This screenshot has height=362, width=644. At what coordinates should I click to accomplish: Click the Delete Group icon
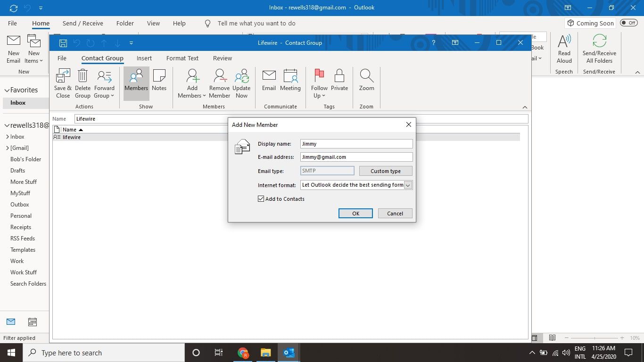coord(83,76)
